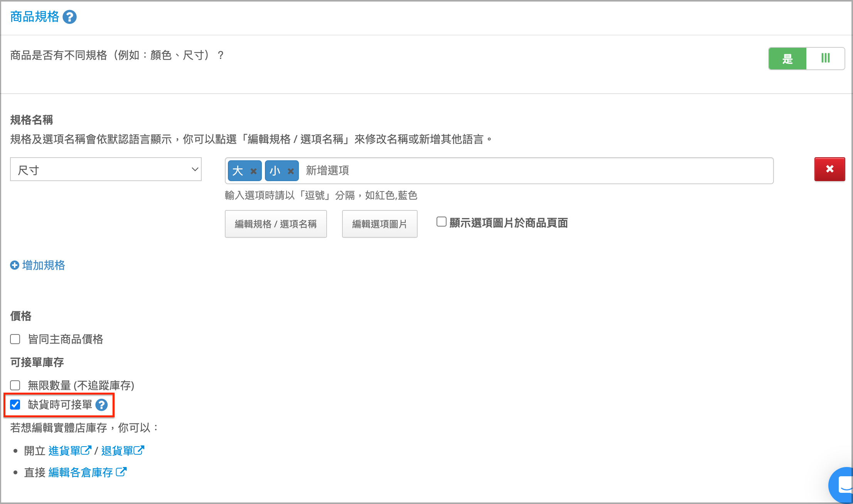The width and height of the screenshot is (853, 504).
Task: Add a new spec via 增加規格 link
Action: pos(44,265)
